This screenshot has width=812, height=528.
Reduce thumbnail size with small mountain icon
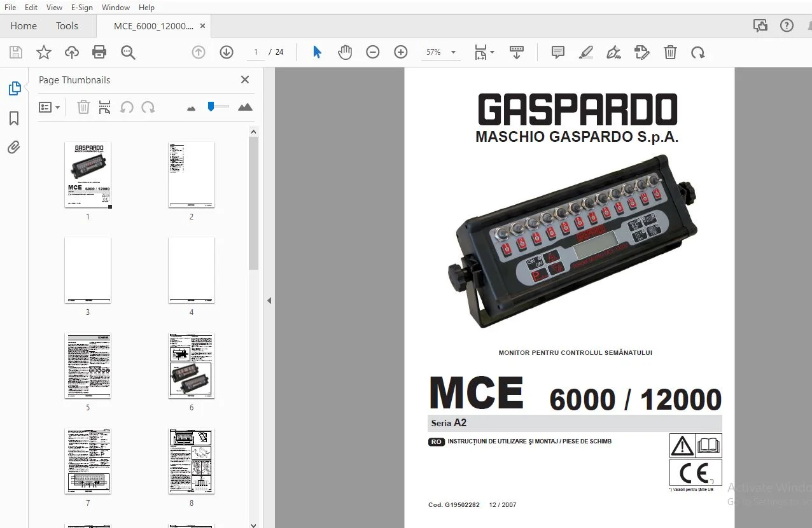click(x=191, y=108)
